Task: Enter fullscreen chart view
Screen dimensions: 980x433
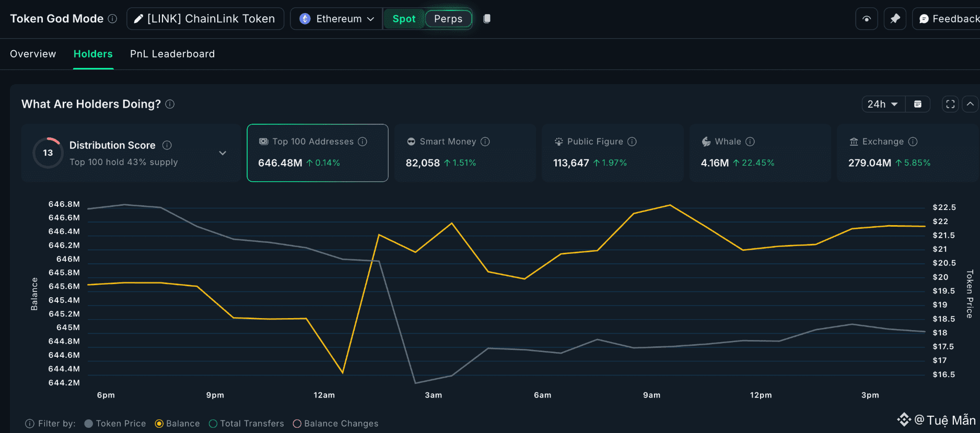Action: point(950,104)
